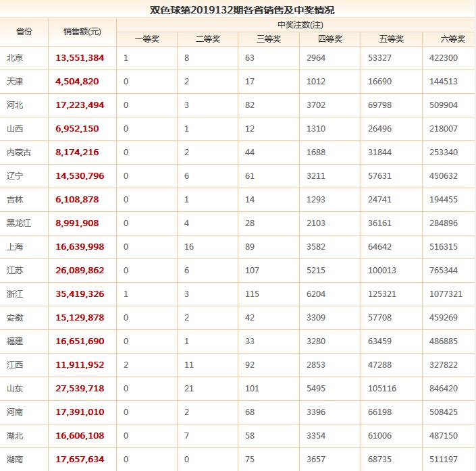Click sales amount 27,539,718

pyautogui.click(x=80, y=388)
